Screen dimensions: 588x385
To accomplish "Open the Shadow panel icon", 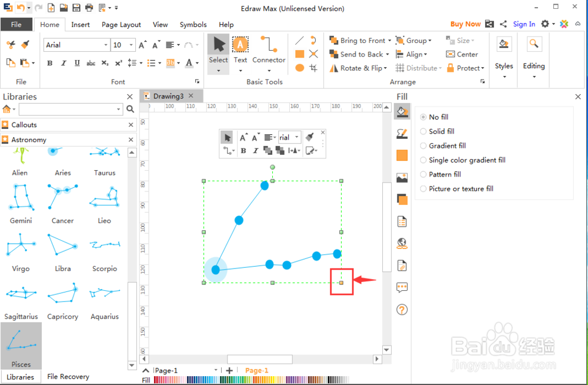I will point(402,200).
